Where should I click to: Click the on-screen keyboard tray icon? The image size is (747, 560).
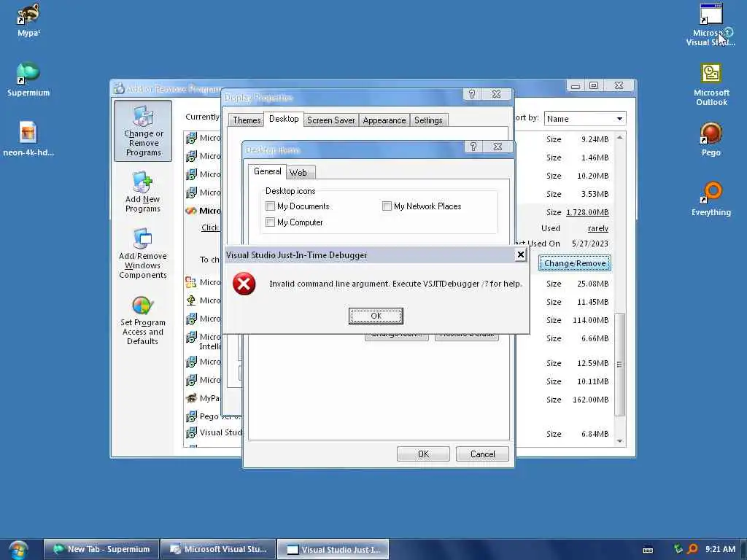tap(648, 550)
